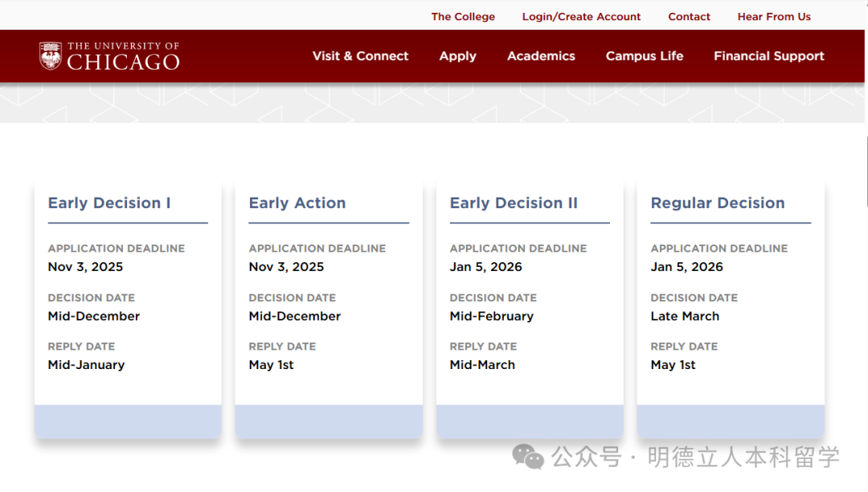868x492 pixels.
Task: Click Application Deadline label in Early Action
Action: point(317,248)
